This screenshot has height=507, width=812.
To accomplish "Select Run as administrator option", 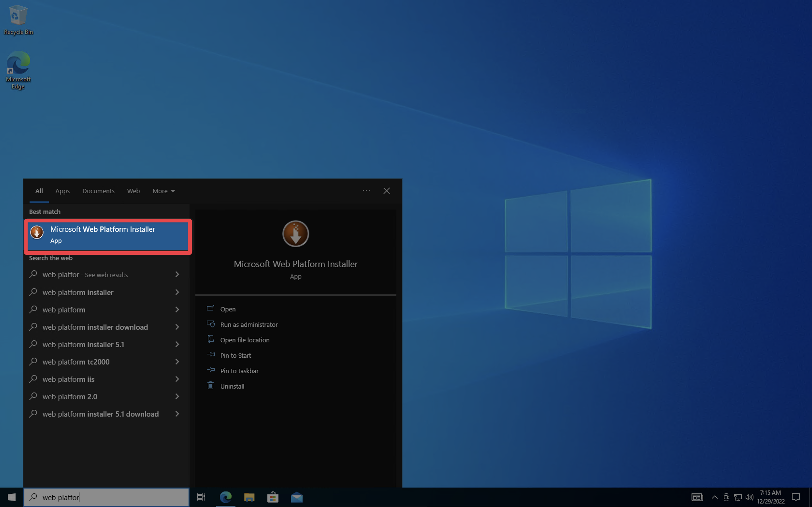I will pos(248,324).
